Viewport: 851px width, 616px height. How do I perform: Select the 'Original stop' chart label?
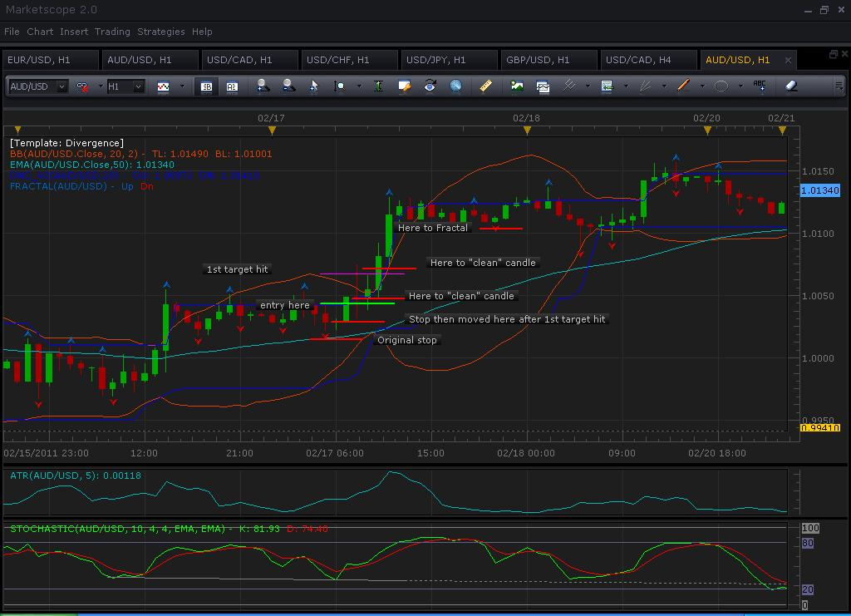407,340
